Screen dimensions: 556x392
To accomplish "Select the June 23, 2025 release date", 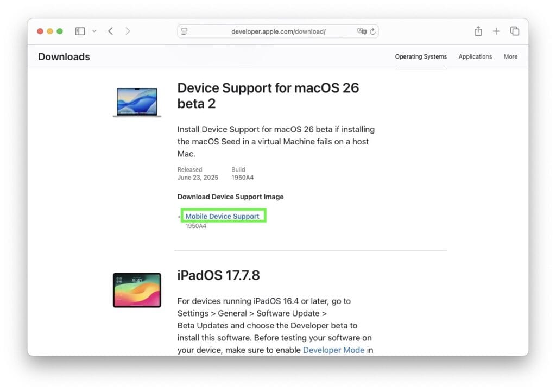I will point(198,178).
